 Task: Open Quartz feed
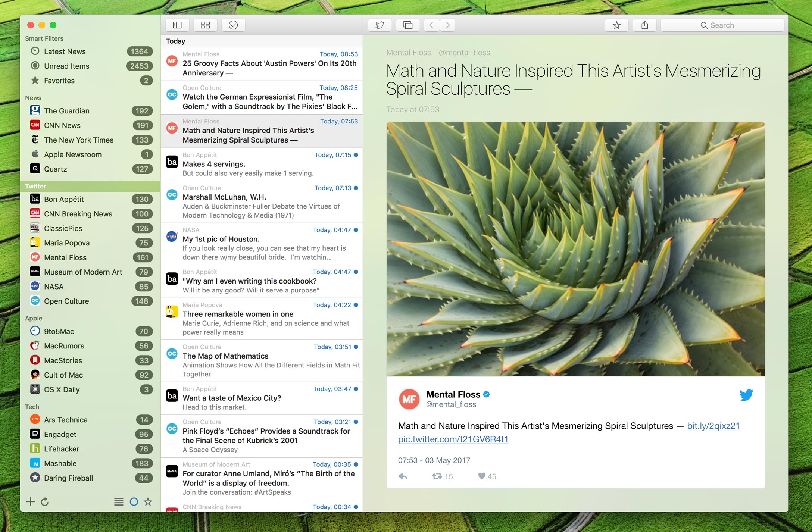click(x=90, y=169)
